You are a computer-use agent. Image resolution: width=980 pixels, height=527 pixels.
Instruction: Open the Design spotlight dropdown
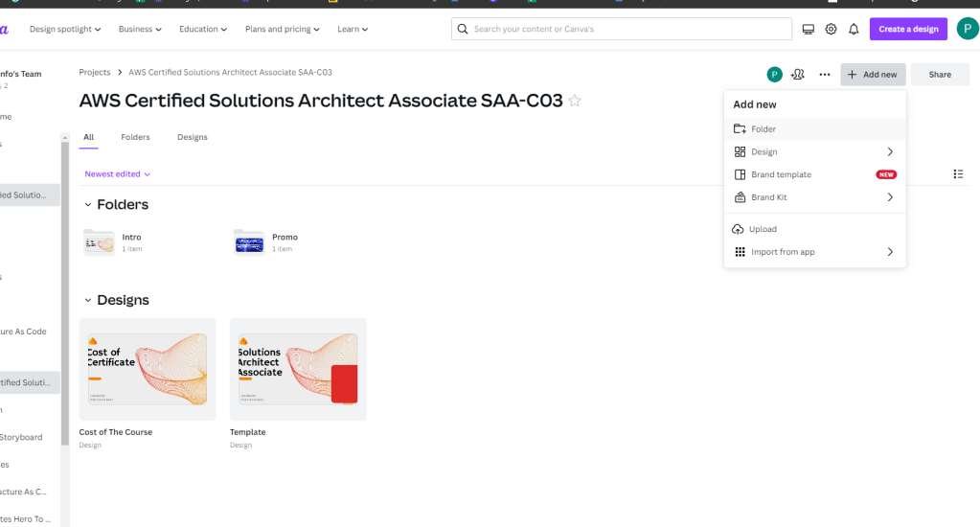point(65,29)
